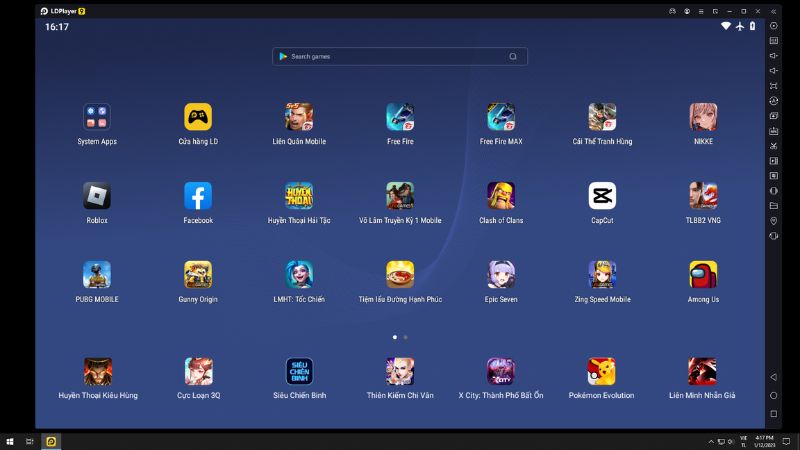The image size is (800, 450).
Task: Collapse the right sidebar with double-chevron
Action: click(773, 10)
